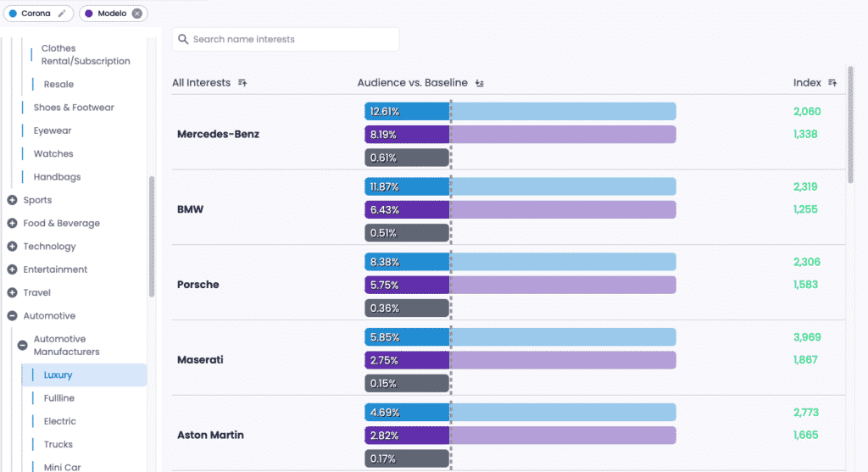Click the Aston Martin row label
The width and height of the screenshot is (868, 472).
[210, 435]
